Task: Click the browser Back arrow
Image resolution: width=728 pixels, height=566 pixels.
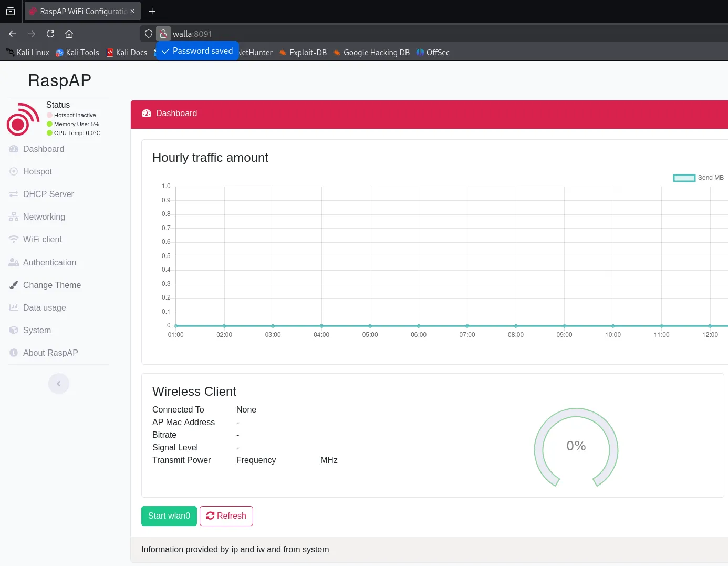Action: (x=13, y=34)
